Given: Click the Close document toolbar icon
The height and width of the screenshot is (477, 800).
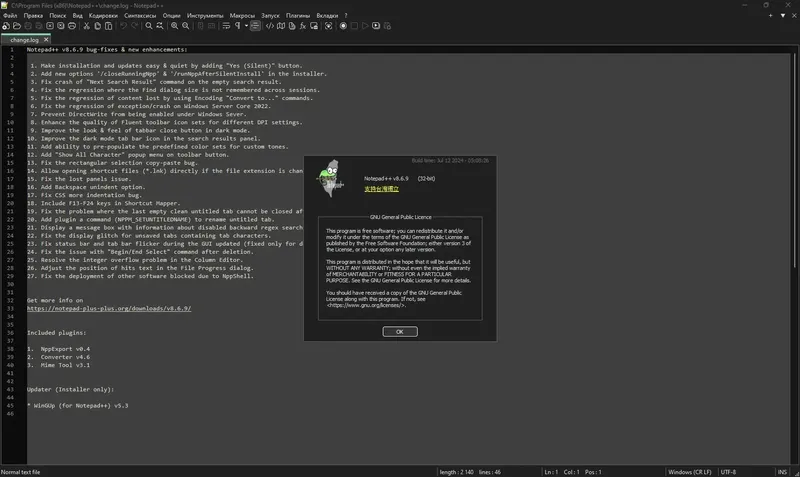Looking at the screenshot, I should pyautogui.click(x=49, y=26).
